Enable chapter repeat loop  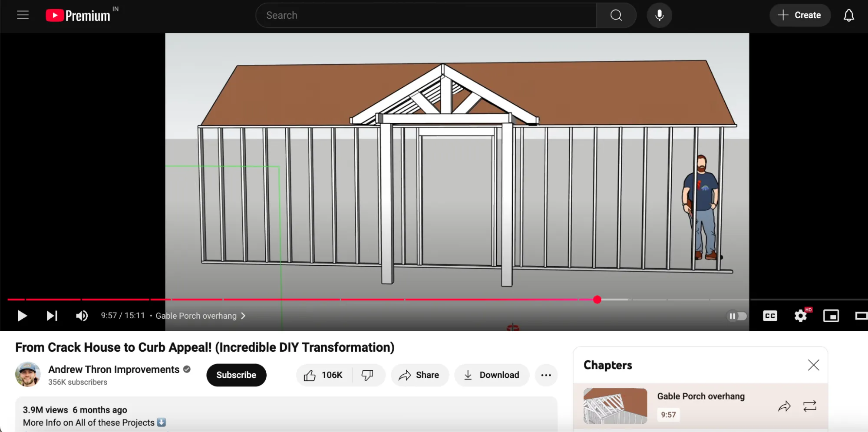pos(809,406)
